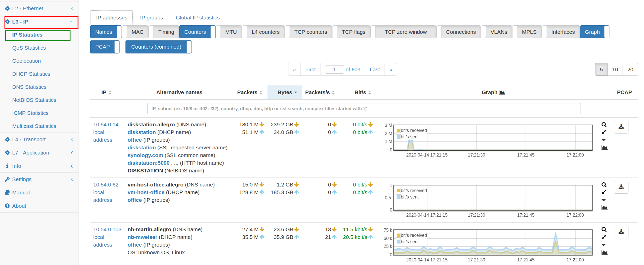The image size is (644, 265).
Task: Download PCAP for 10.54.0.14
Action: click(x=621, y=127)
